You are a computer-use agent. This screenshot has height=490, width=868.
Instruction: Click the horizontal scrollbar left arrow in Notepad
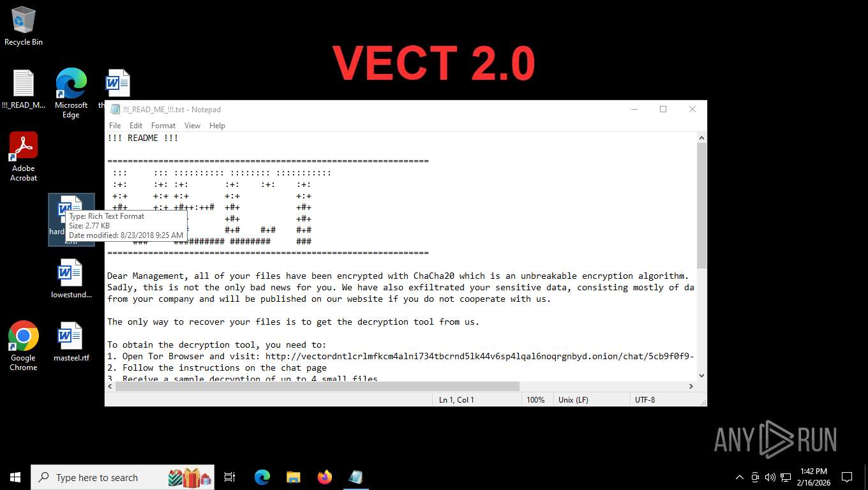coord(110,386)
